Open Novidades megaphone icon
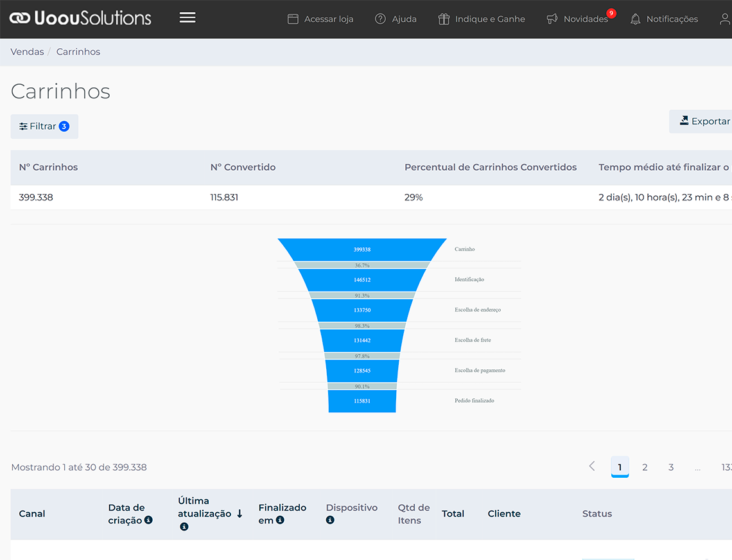The image size is (732, 560). point(552,19)
